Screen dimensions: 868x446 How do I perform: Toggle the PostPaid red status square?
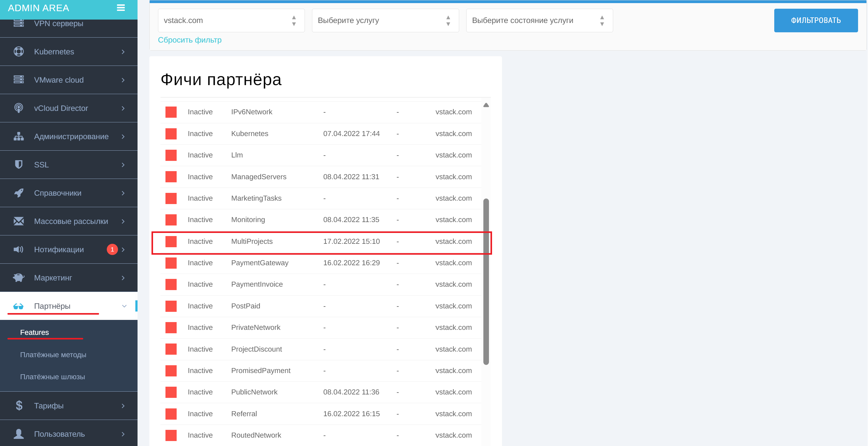coord(171,306)
